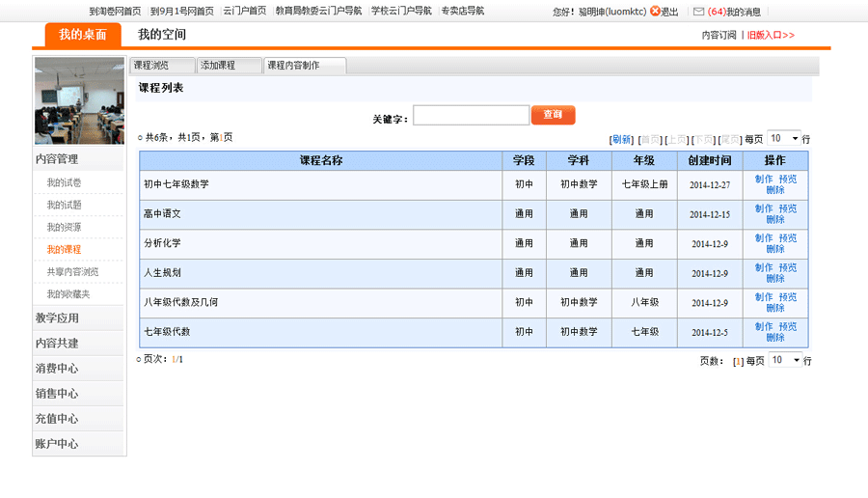
Task: Click 预览 for the 高中语文 course
Action: coord(788,208)
